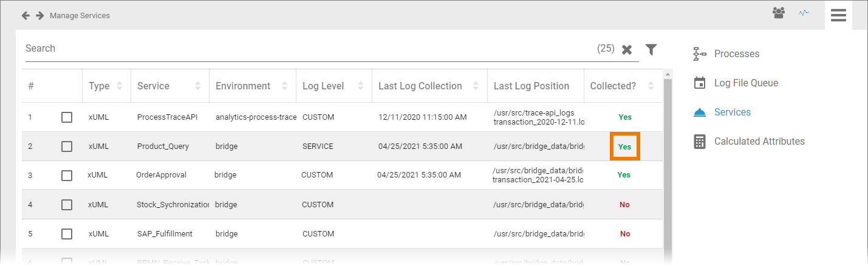Screen dimensions: 868x265
Task: Select the SAP_Fulfillment row checkbox
Action: click(x=67, y=234)
